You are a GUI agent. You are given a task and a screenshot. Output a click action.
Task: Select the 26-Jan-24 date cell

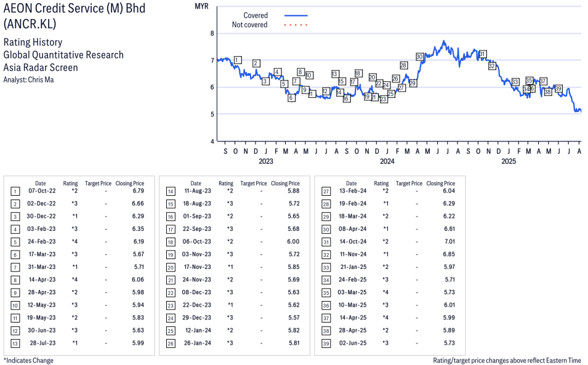[198, 343]
